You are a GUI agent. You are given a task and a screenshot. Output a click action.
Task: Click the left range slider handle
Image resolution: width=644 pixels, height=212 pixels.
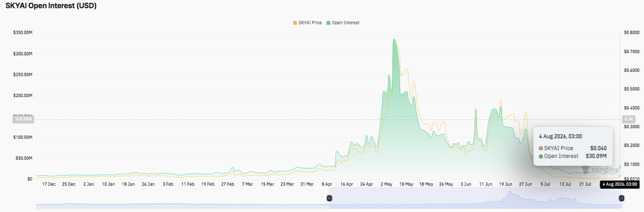(329, 198)
